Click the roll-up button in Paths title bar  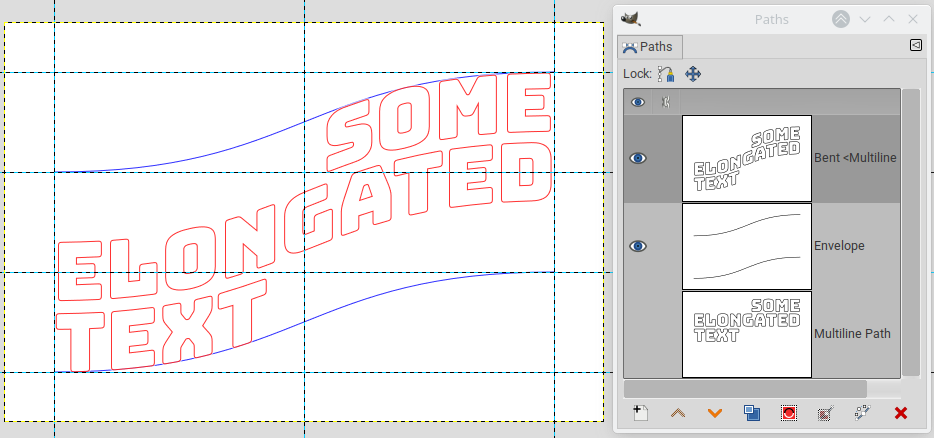[841, 19]
